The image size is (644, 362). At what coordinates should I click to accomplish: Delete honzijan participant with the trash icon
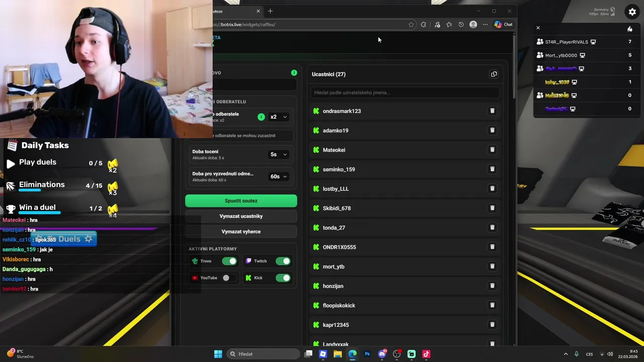point(493,286)
